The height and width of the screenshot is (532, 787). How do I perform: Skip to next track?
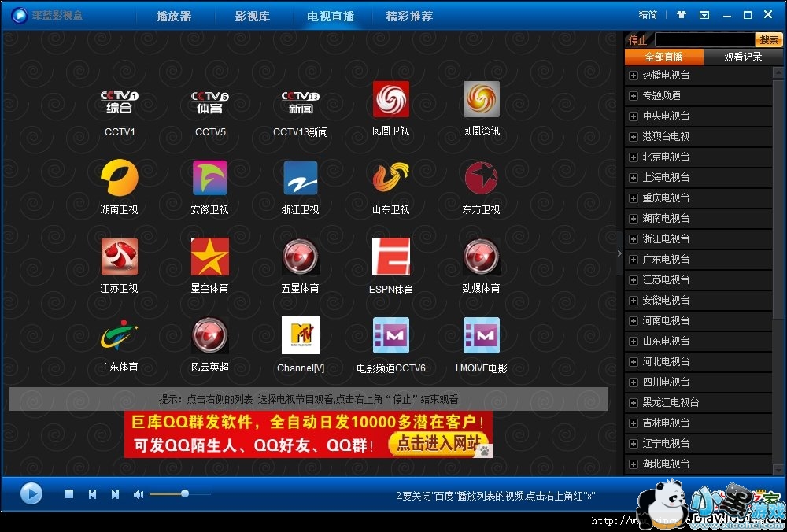[116, 494]
